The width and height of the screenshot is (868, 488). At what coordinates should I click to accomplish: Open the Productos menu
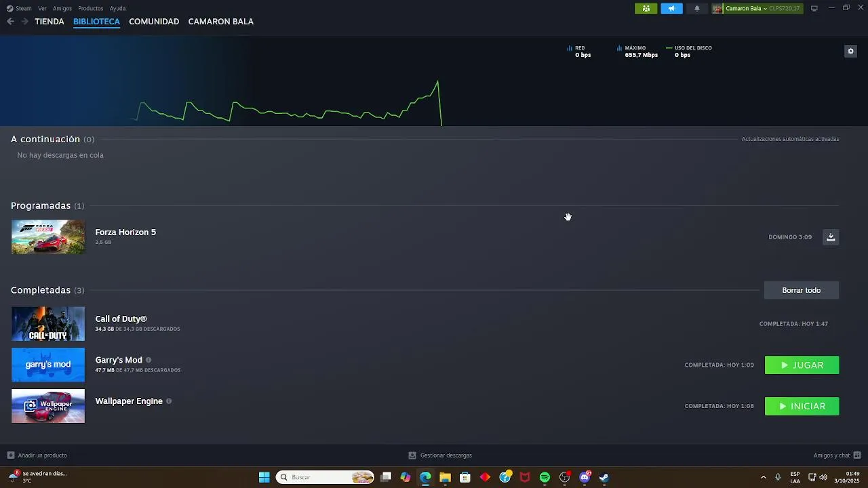click(91, 9)
